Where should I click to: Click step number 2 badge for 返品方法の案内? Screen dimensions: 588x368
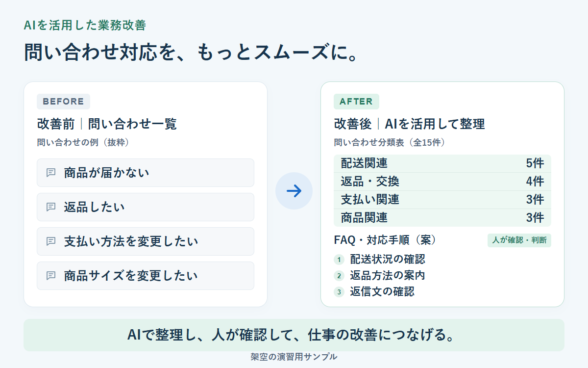tap(339, 276)
